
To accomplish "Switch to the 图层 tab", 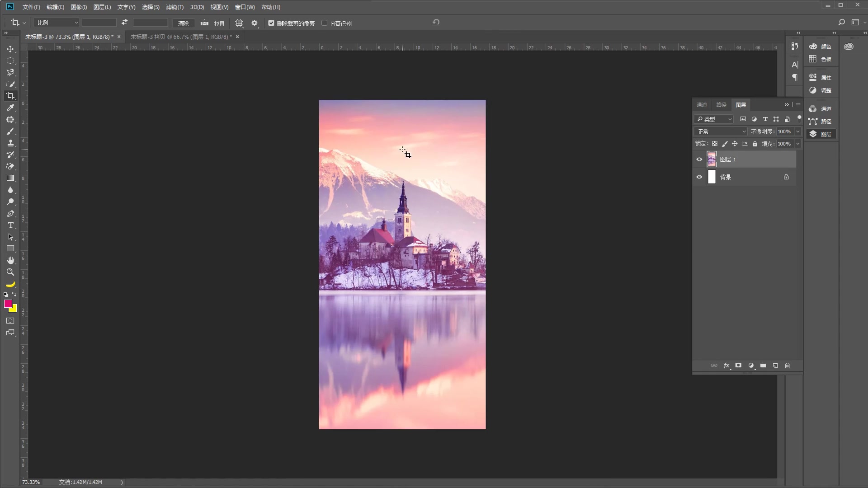I will [x=741, y=104].
